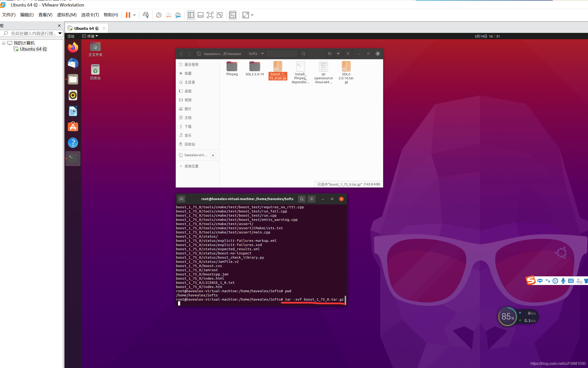
Task: Click the search icon in the terminal titlebar
Action: pyautogui.click(x=302, y=199)
